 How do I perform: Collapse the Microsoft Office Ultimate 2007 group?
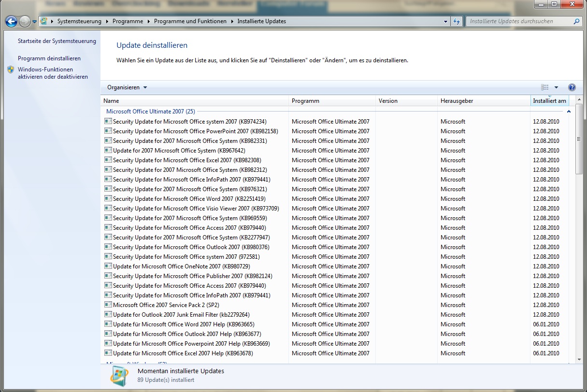point(569,112)
